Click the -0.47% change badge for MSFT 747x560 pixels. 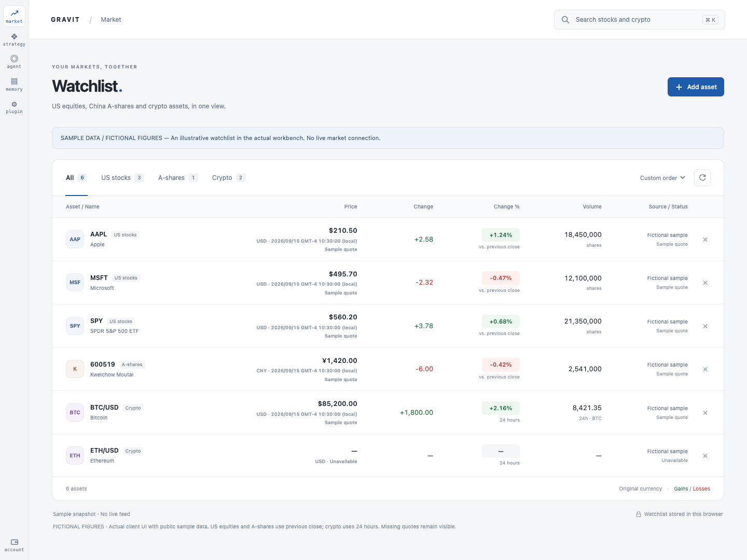(501, 278)
